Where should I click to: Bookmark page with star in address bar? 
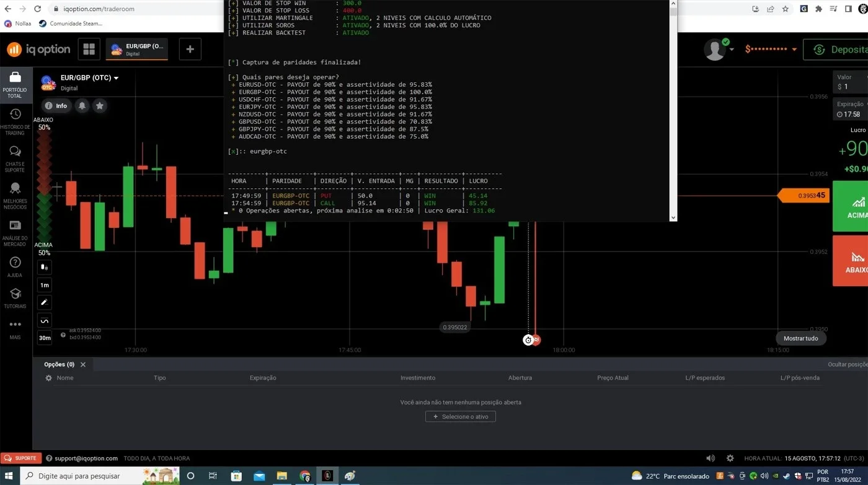[x=786, y=9]
